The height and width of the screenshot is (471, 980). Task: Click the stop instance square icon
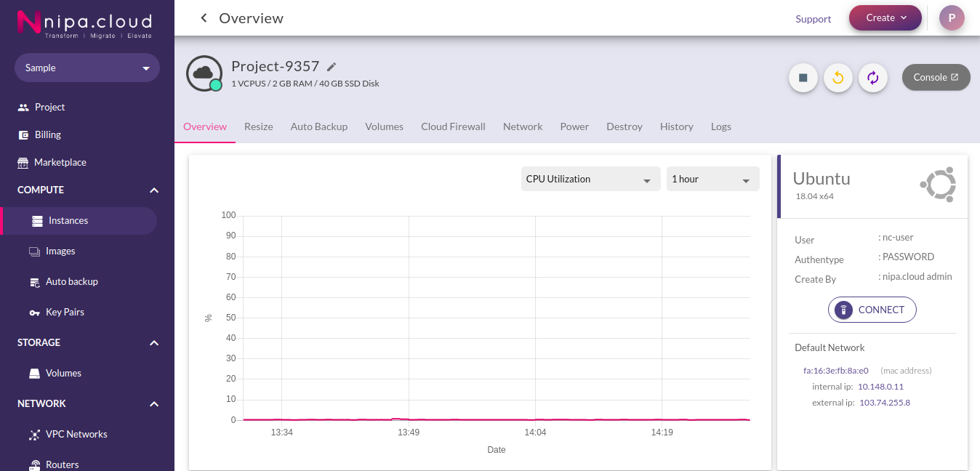(x=803, y=78)
